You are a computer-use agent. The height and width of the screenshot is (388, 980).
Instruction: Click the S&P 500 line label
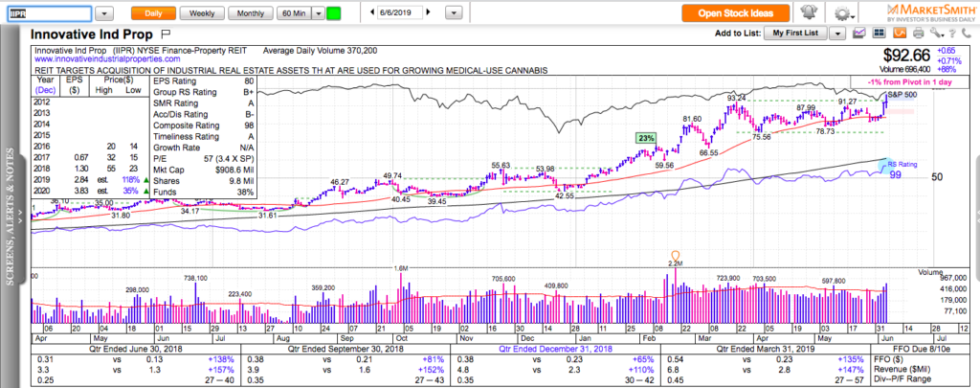(902, 93)
